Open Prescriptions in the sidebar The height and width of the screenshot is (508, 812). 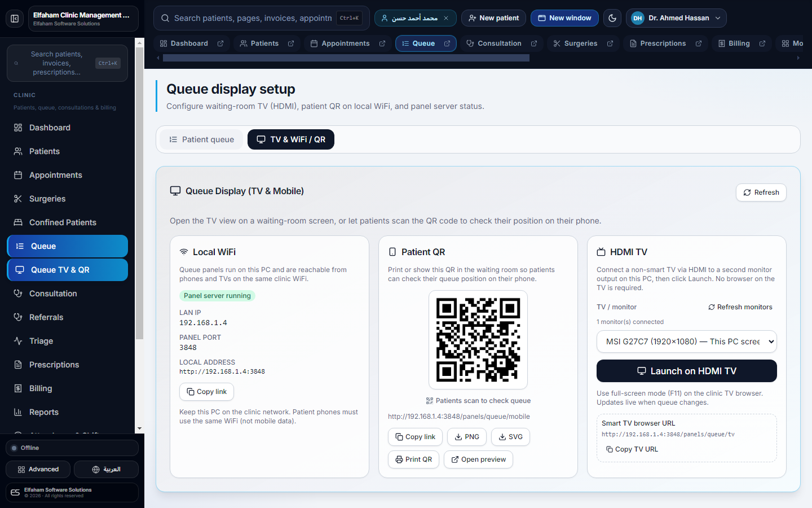point(67,365)
